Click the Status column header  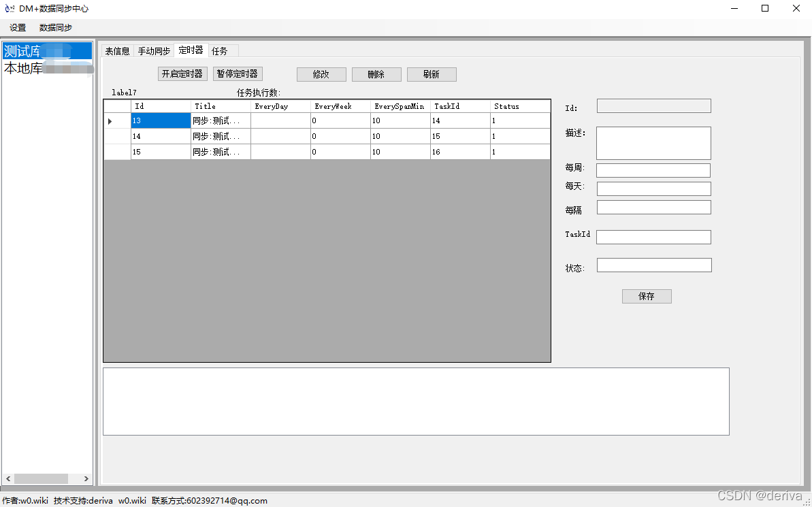click(521, 106)
